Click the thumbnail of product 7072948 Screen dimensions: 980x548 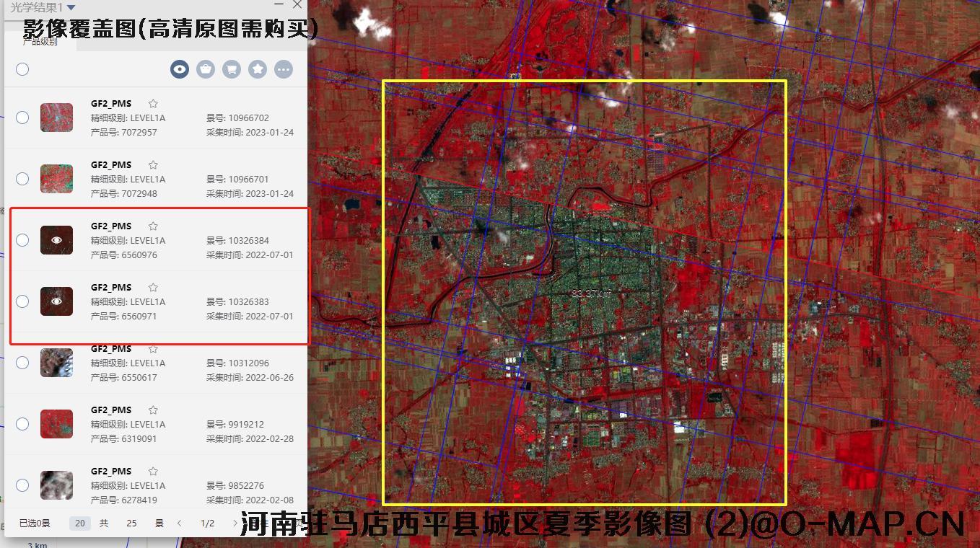coord(56,179)
